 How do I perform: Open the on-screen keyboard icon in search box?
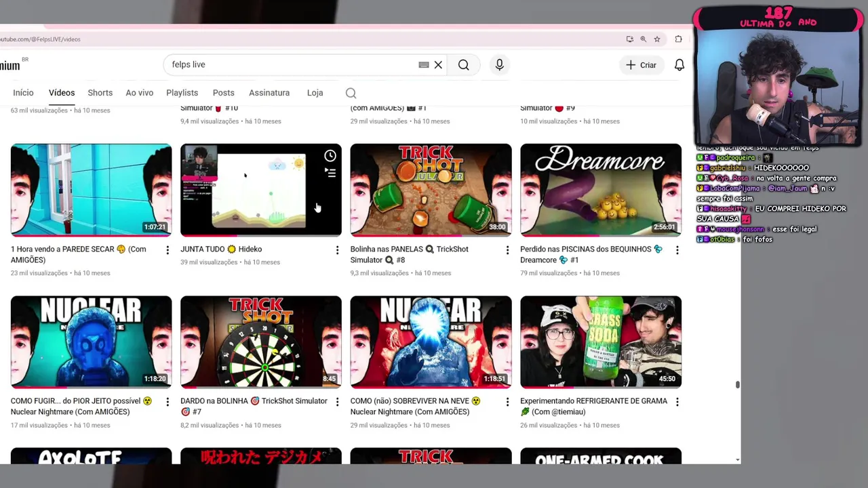click(x=424, y=65)
